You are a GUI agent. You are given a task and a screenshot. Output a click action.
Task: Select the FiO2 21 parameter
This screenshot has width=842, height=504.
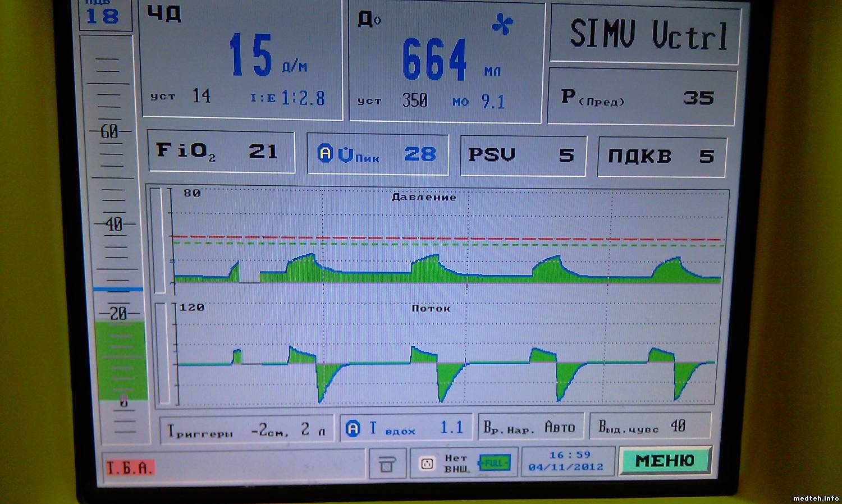tap(221, 152)
